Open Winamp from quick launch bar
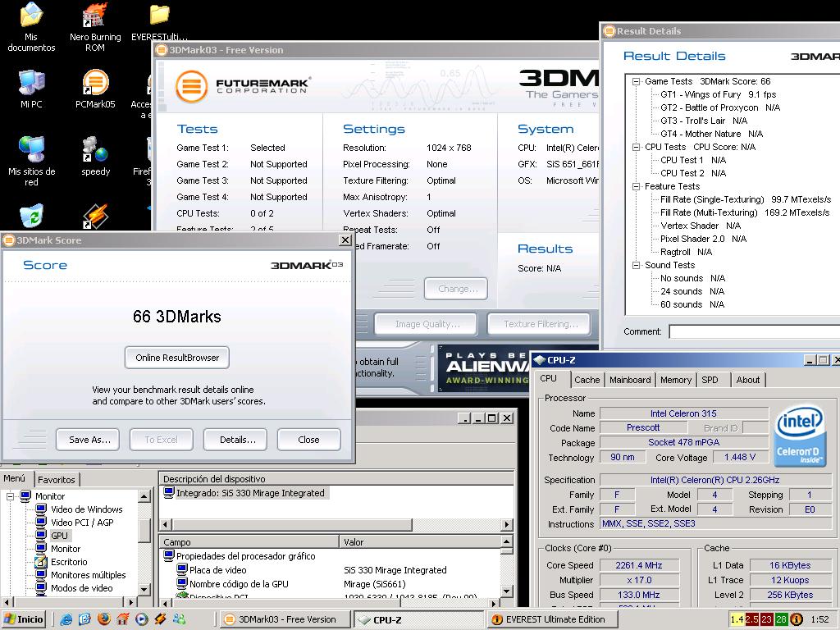Image resolution: width=840 pixels, height=630 pixels. coord(160,619)
